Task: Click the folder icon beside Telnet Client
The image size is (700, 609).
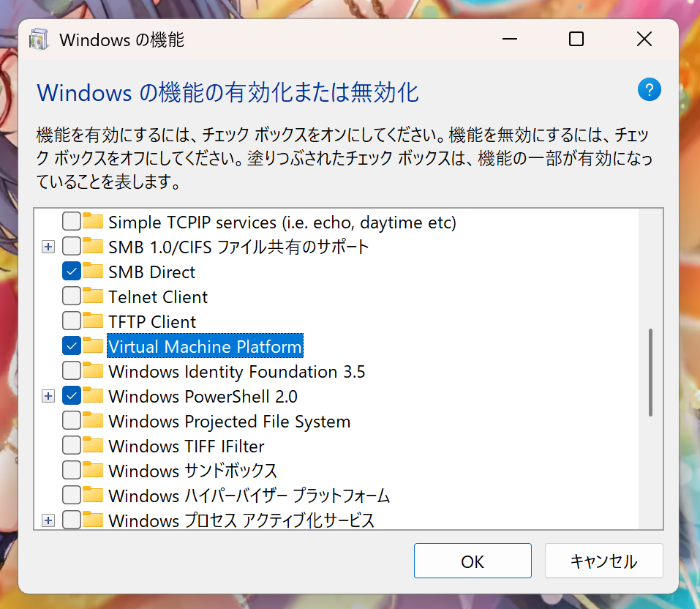Action: point(91,296)
